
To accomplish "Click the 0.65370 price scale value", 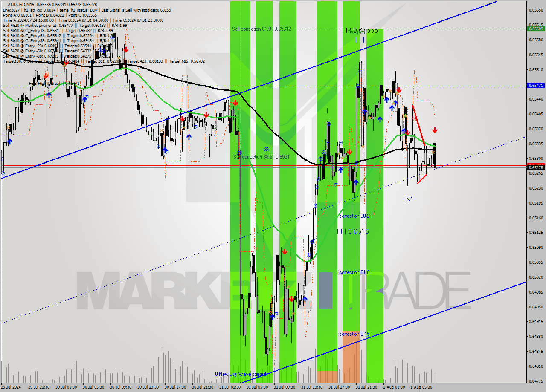I will click(535, 129).
